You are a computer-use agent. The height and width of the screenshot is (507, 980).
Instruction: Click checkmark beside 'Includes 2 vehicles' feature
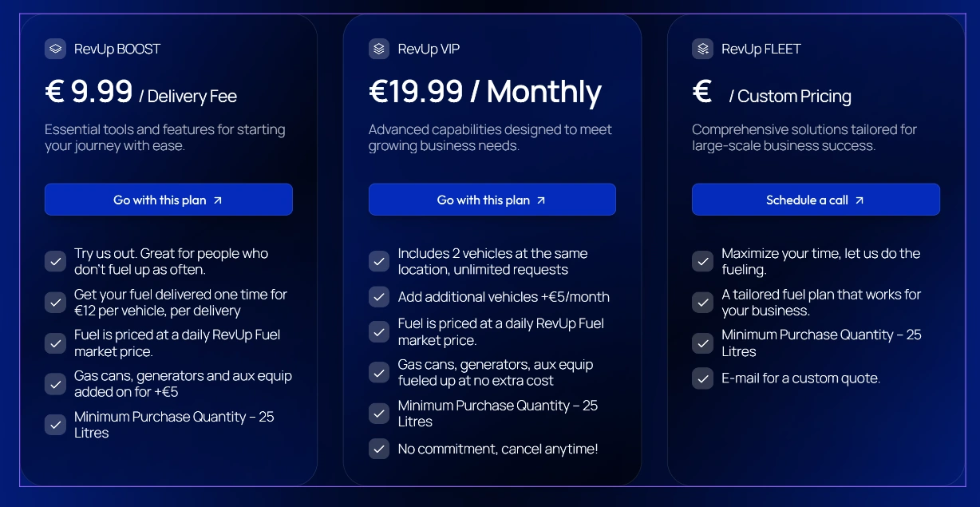(379, 261)
